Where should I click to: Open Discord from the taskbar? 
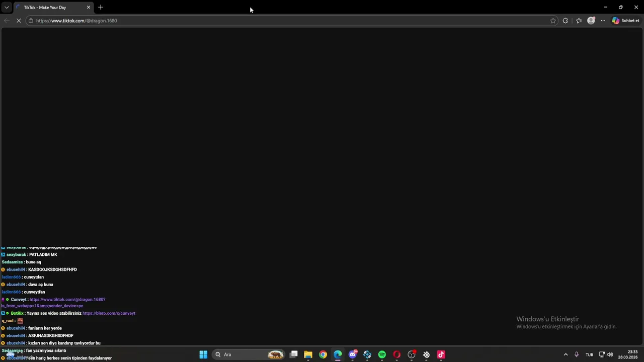click(x=353, y=354)
